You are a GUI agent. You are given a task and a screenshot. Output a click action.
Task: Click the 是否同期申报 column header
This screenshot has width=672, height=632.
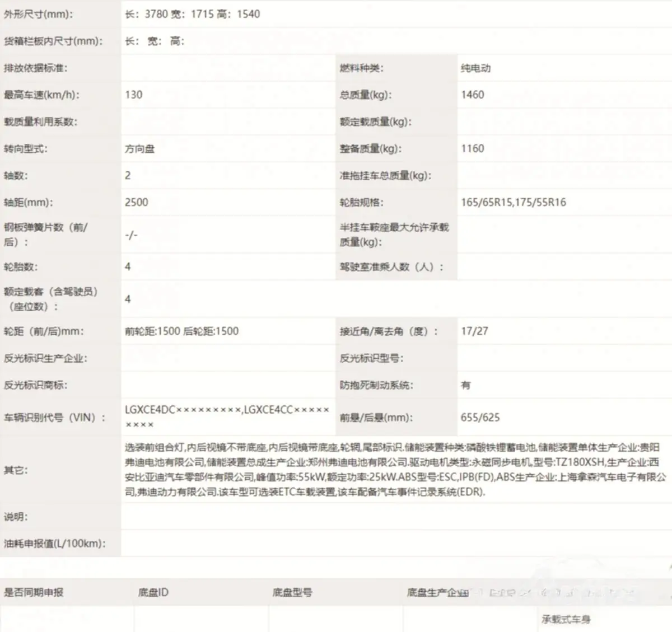point(34,592)
